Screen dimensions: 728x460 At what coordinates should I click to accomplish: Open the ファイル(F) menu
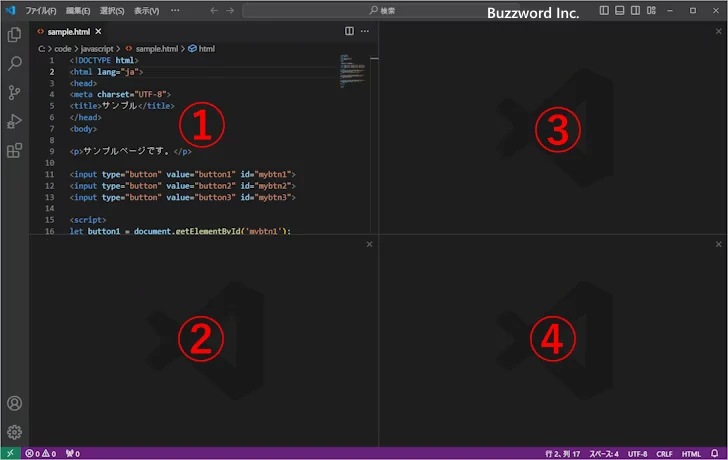[x=41, y=10]
